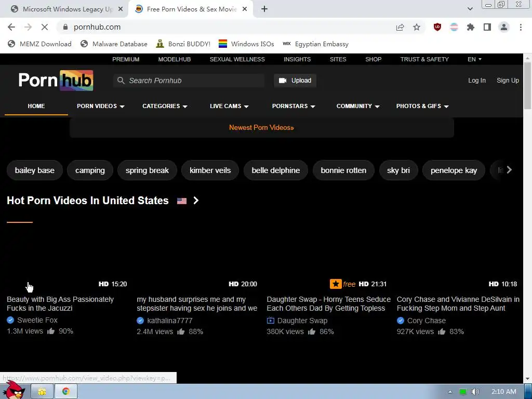The height and width of the screenshot is (399, 532).
Task: Open the SITES top menu item
Action: 338,59
